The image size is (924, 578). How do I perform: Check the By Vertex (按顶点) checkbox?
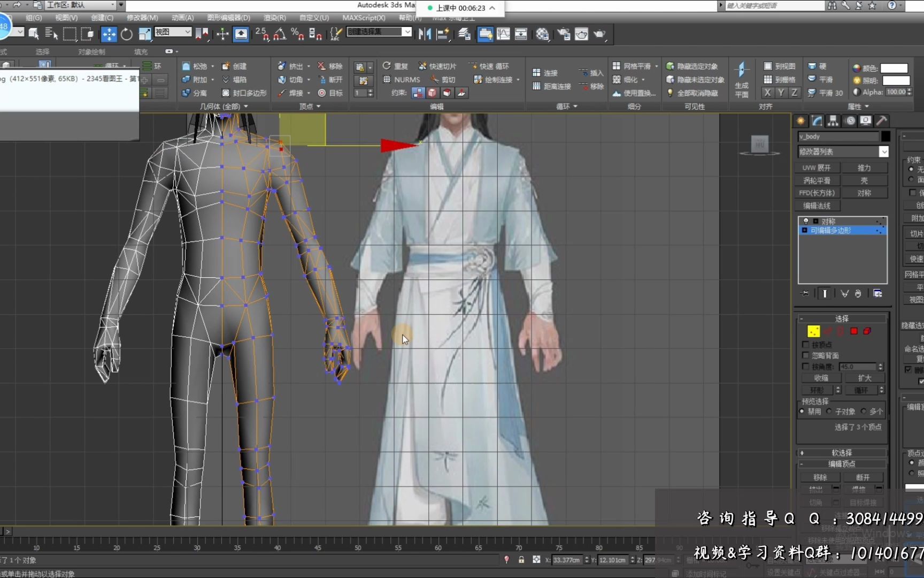coord(806,345)
